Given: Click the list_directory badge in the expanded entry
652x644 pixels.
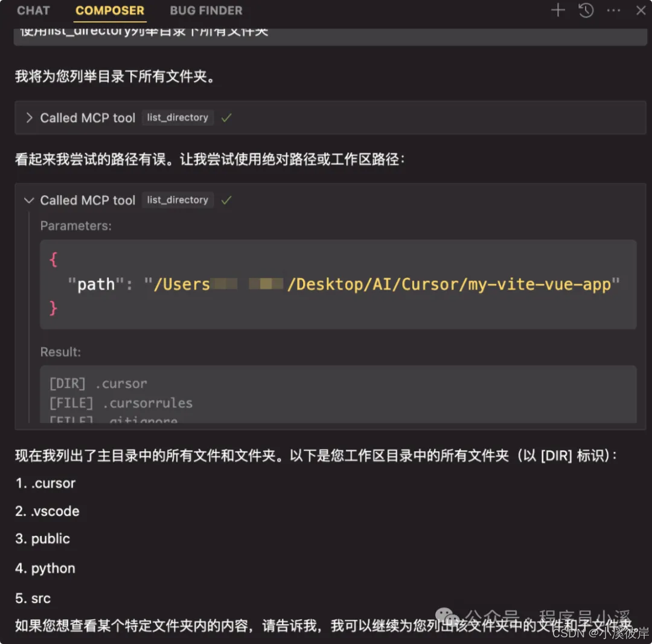Looking at the screenshot, I should pyautogui.click(x=177, y=200).
